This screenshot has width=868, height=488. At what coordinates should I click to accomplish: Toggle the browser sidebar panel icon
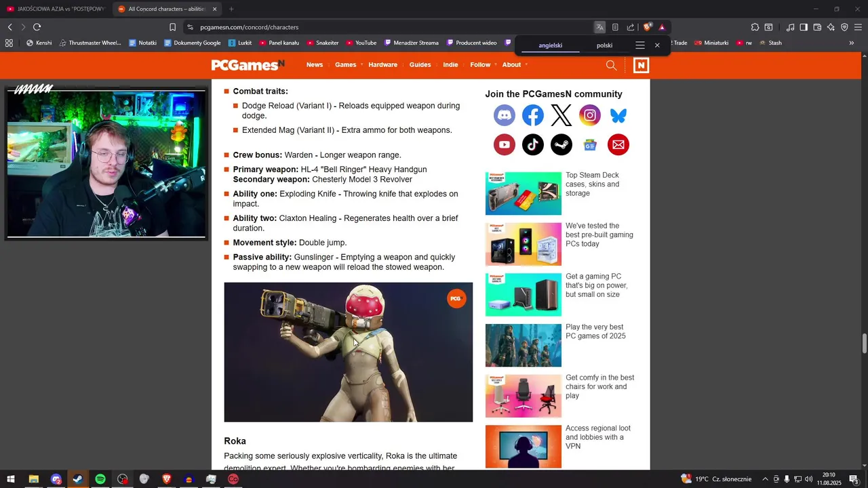(x=804, y=27)
